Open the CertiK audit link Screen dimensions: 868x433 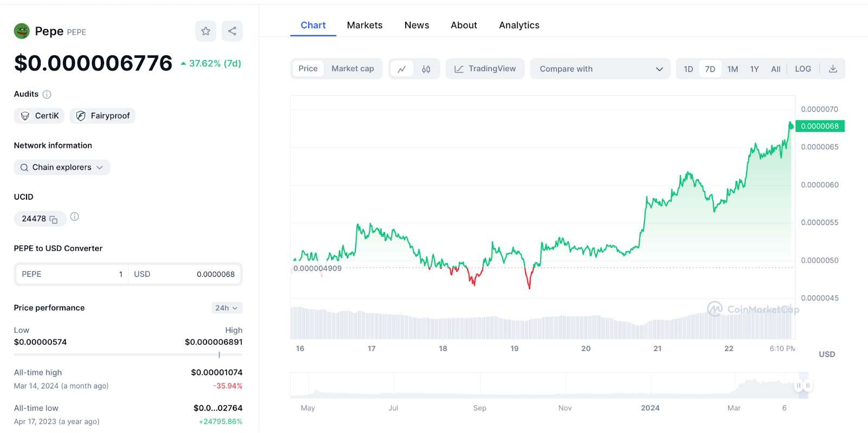point(39,116)
